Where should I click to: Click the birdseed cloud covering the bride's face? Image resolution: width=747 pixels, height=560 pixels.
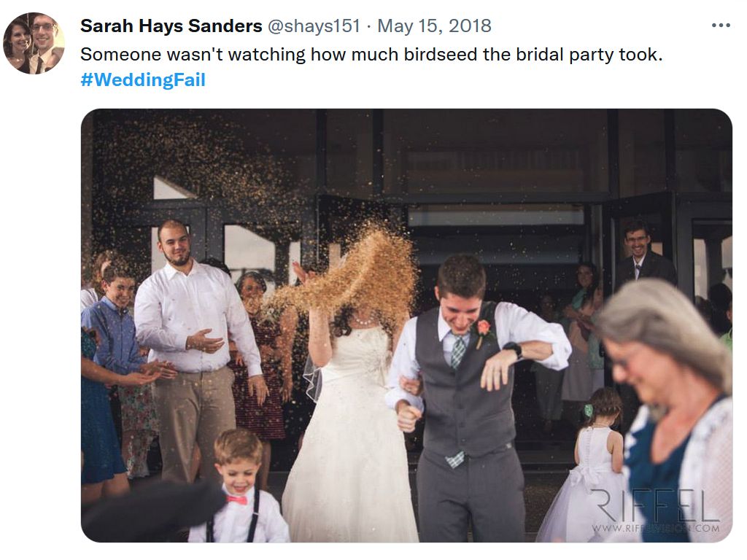click(x=372, y=277)
